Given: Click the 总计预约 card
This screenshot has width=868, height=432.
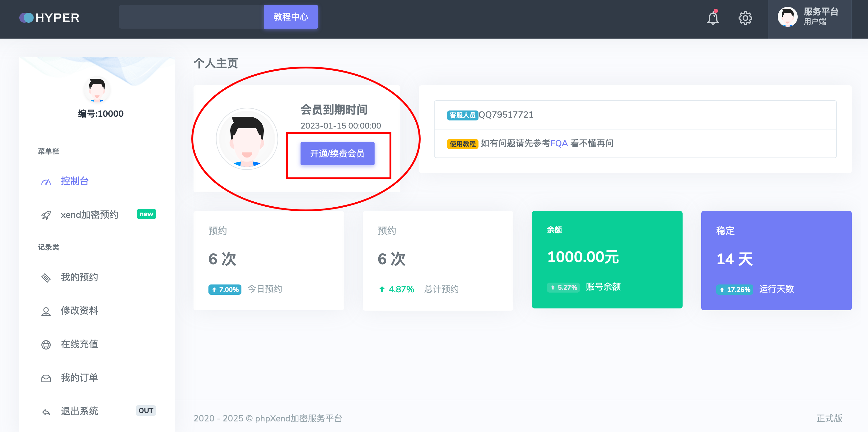Looking at the screenshot, I should (x=438, y=261).
